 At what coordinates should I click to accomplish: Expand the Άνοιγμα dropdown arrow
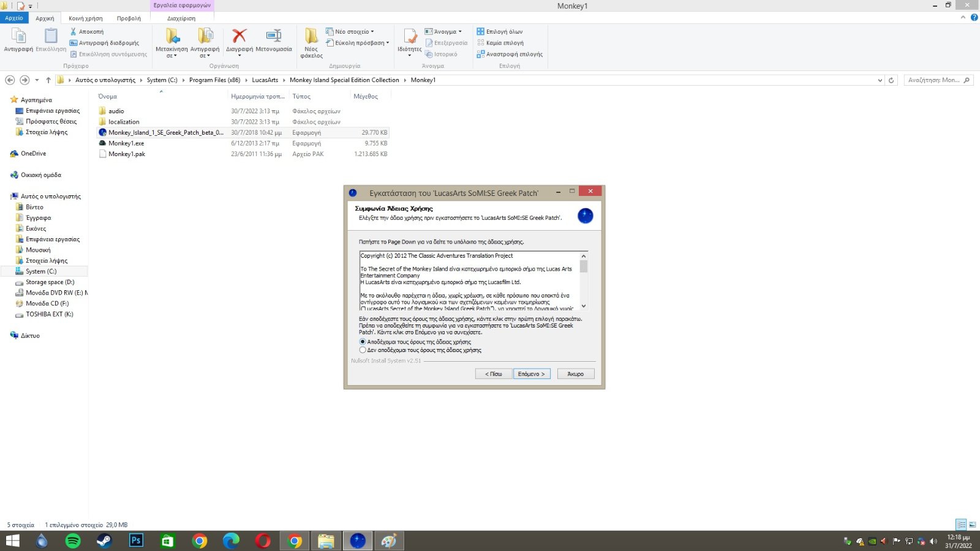coord(460,32)
